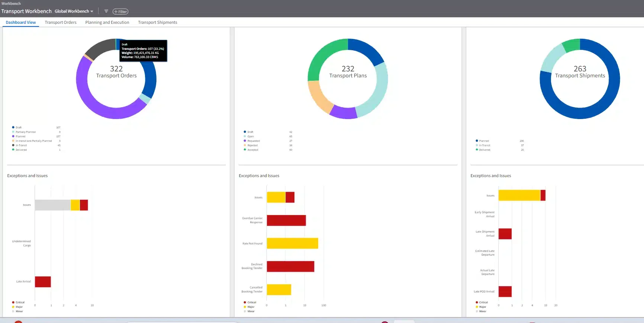Click the Late Shipment Arrival red bar

tap(505, 234)
